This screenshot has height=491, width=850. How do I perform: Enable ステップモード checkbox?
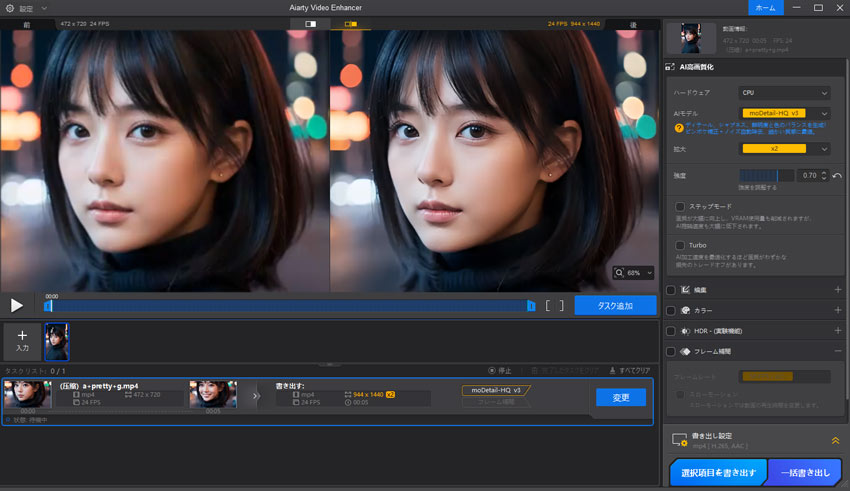pyautogui.click(x=680, y=206)
